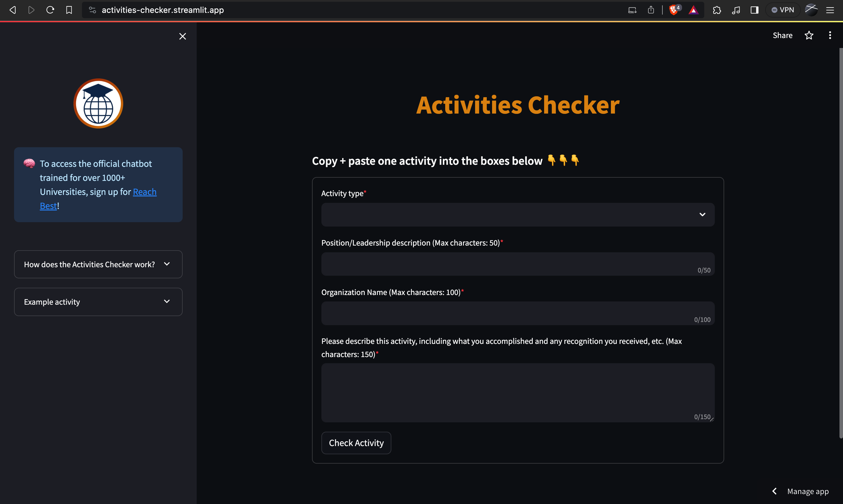Favorite the app with star icon
The image size is (843, 504).
coord(809,35)
